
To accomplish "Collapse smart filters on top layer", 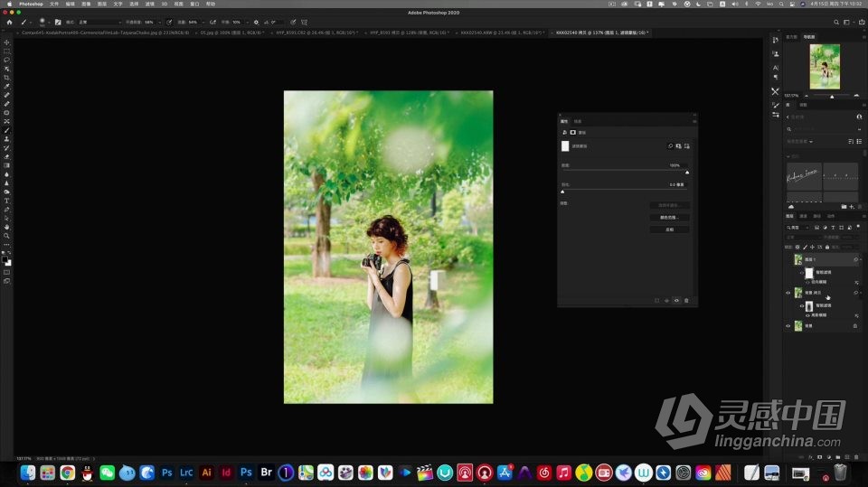I will pos(860,259).
